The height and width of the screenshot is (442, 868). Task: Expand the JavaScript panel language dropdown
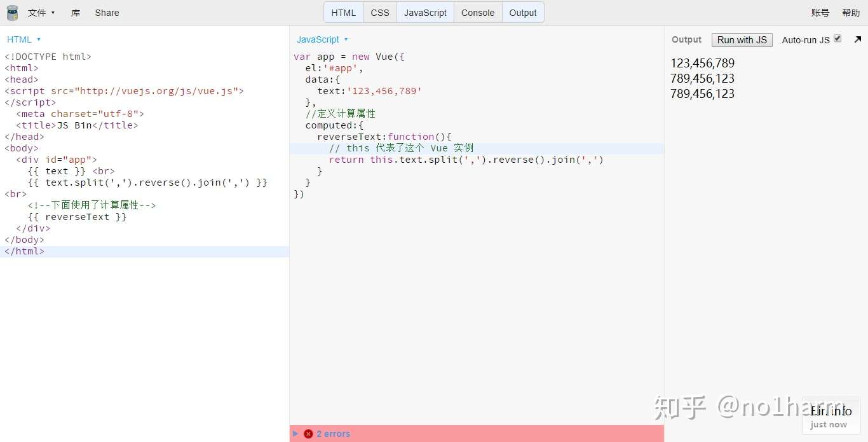(x=322, y=39)
